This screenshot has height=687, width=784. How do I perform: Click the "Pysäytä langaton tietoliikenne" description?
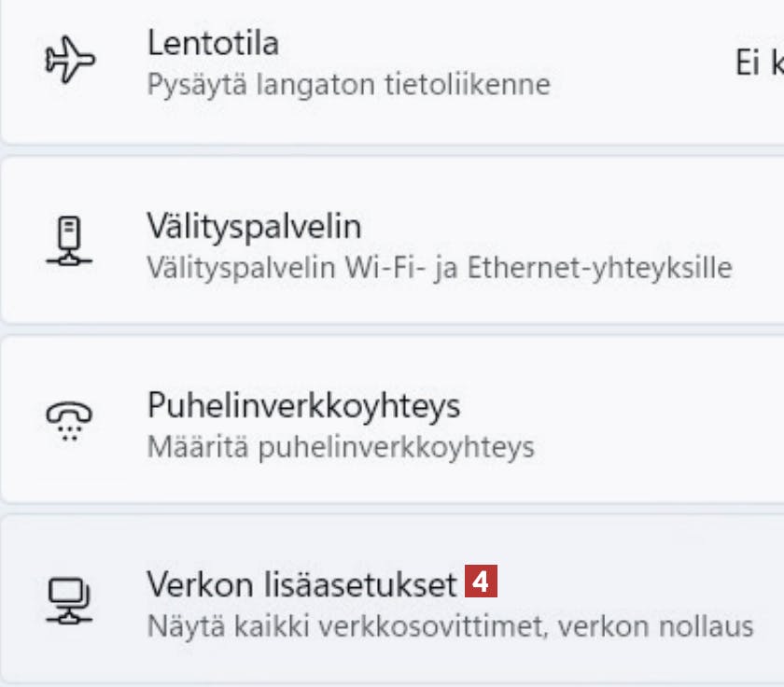point(348,85)
